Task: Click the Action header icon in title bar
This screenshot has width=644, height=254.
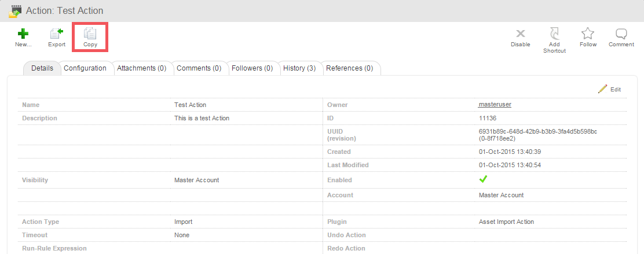Action: coord(14,11)
